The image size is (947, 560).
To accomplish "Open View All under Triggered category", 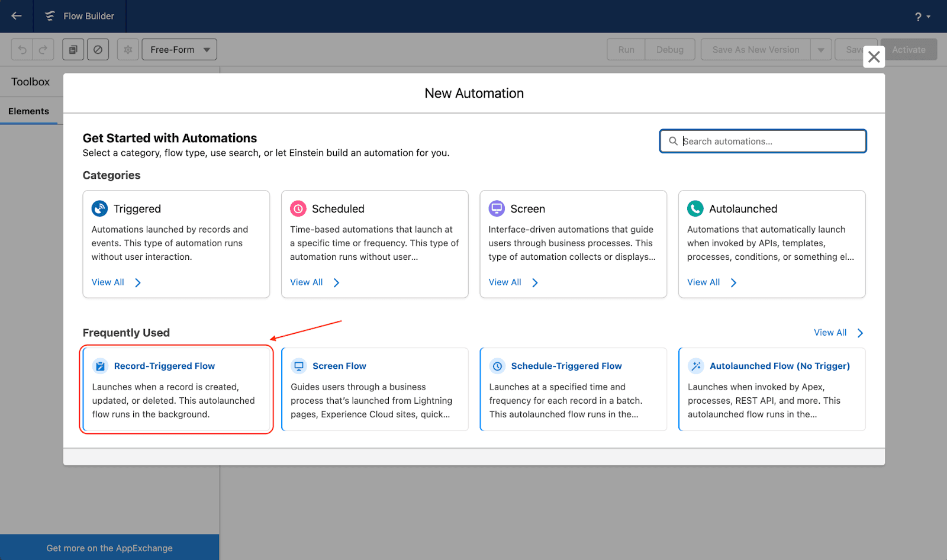I will coord(116,282).
